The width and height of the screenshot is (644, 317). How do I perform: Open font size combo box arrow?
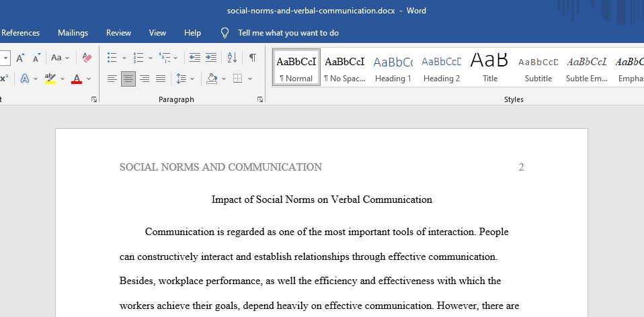click(x=5, y=58)
